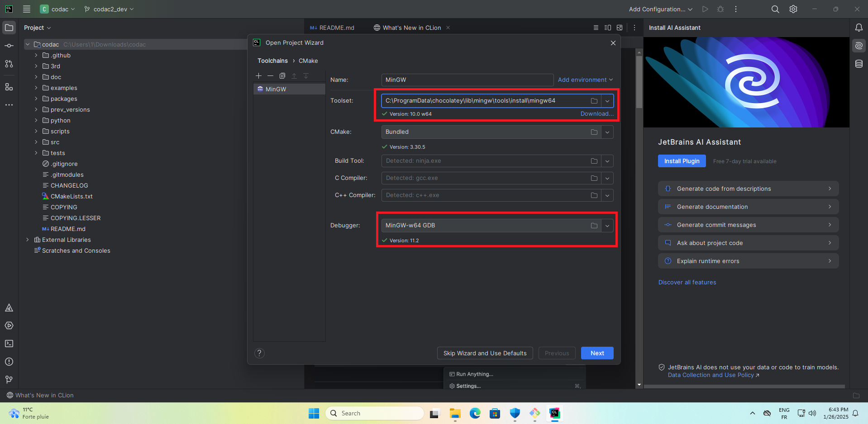Click the Next button
This screenshot has width=868, height=424.
click(x=597, y=353)
